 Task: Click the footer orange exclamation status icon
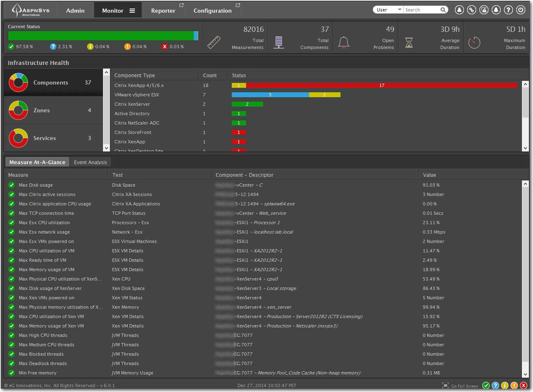click(514, 385)
